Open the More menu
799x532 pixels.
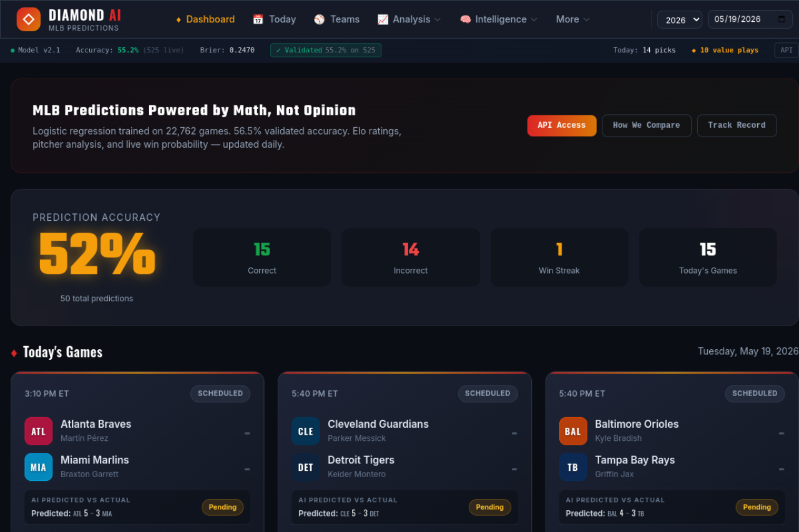click(x=572, y=19)
